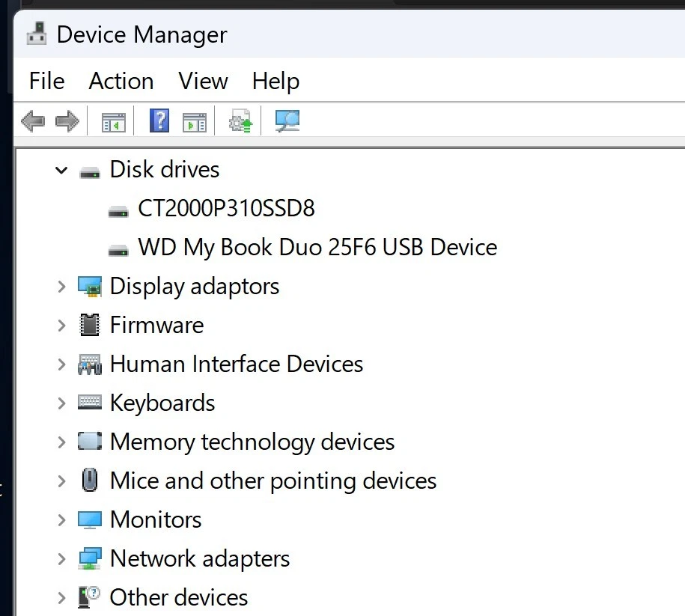This screenshot has width=685, height=616.
Task: Expand the Other devices category
Action: click(61, 597)
